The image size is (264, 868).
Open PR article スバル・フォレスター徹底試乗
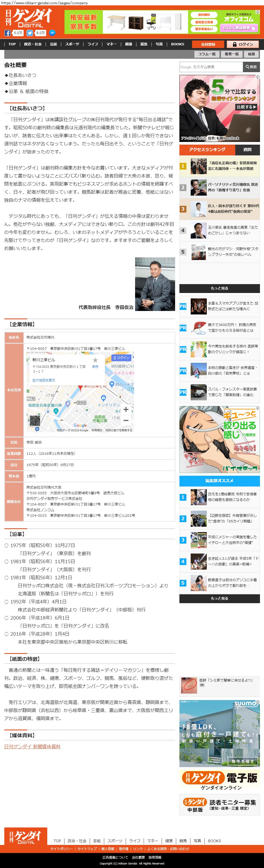point(219,392)
